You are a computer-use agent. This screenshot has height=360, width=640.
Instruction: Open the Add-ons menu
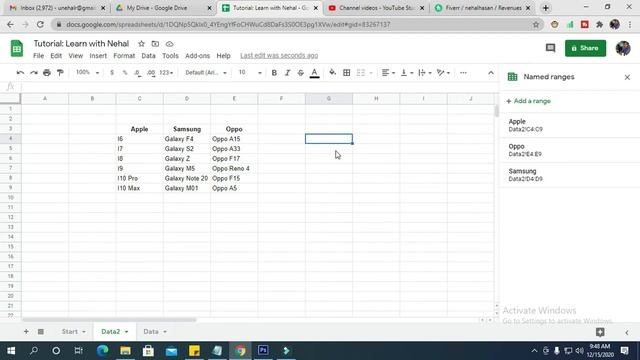click(197, 56)
